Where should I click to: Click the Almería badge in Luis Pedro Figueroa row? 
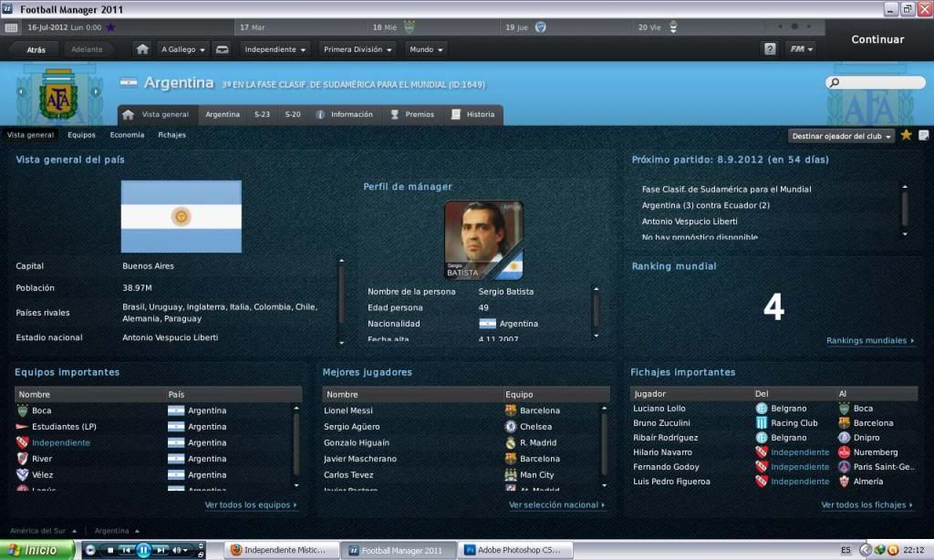[844, 482]
